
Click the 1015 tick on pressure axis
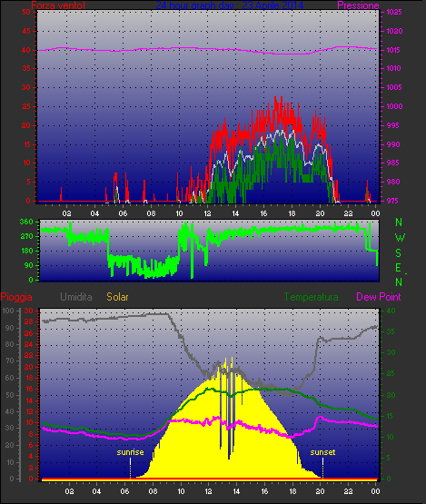point(394,50)
